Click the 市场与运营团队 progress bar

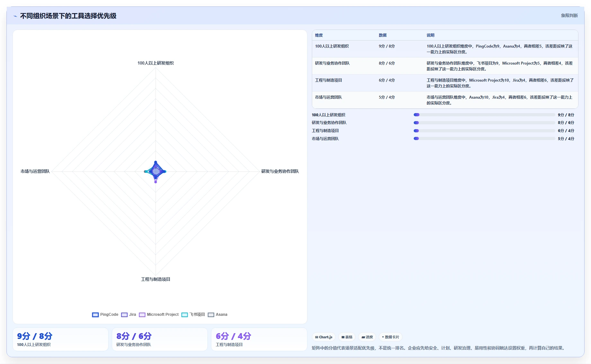click(484, 138)
